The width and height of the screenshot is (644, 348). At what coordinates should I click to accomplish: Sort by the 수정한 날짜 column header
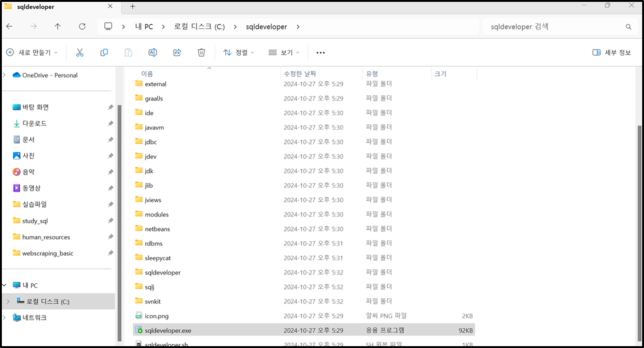(x=300, y=74)
